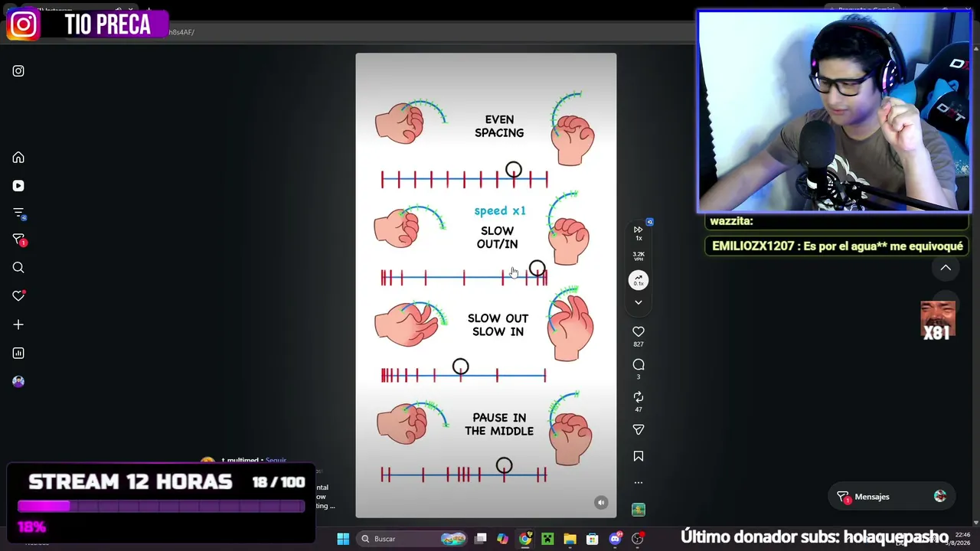Click the 3.2K VPH stat
980x551 pixels.
[x=639, y=256]
